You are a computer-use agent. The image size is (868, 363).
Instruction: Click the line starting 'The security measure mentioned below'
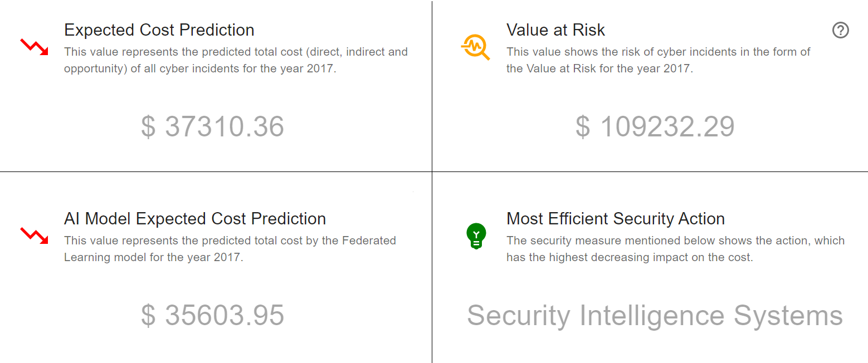[x=675, y=241]
